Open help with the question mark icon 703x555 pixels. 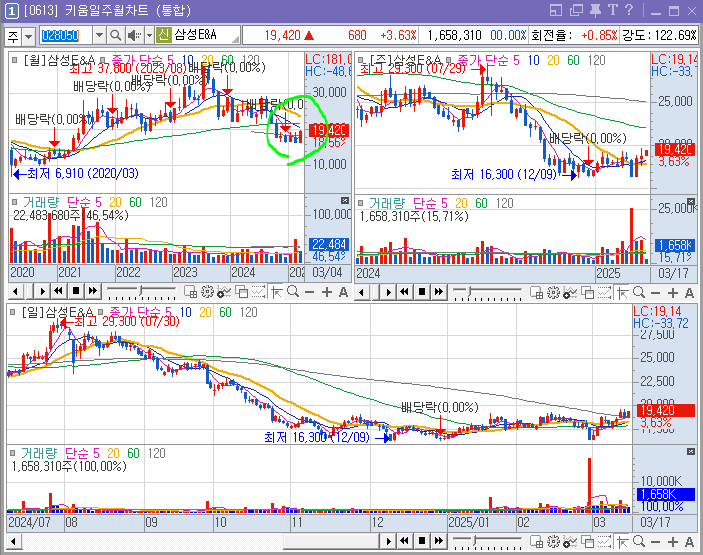pos(629,10)
